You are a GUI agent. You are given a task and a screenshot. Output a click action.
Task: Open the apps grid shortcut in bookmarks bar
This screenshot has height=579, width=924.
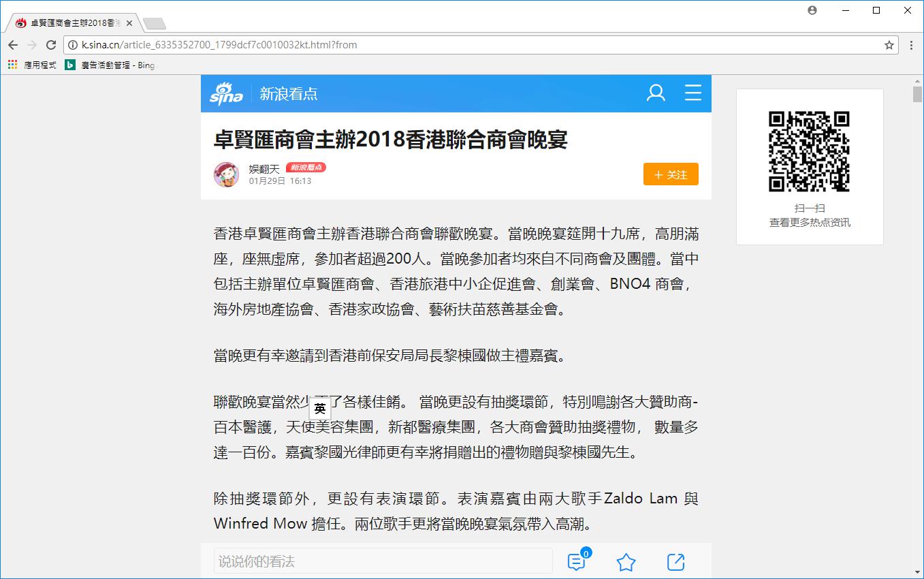click(12, 65)
